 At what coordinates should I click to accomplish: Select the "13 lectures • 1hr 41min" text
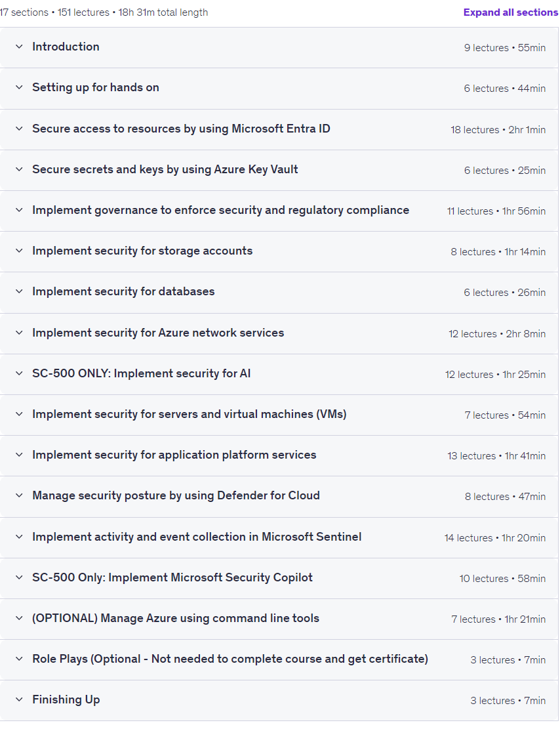(x=497, y=456)
